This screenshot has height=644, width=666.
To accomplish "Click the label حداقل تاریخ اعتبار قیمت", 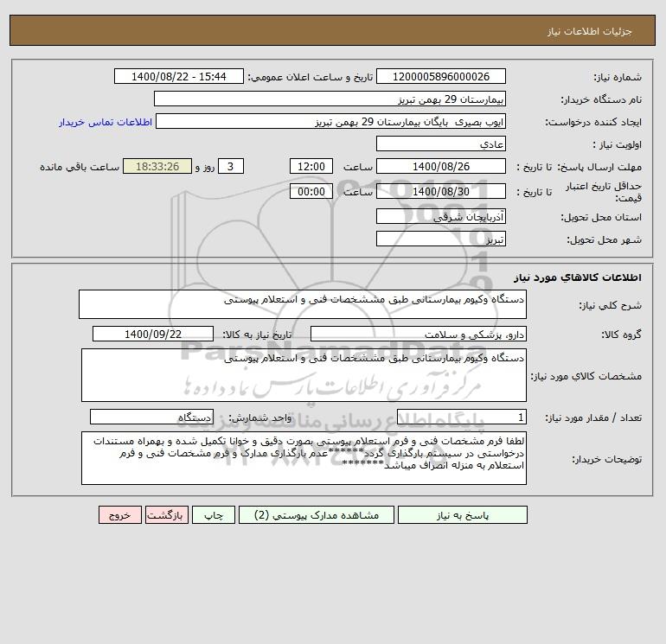I will click(603, 192).
